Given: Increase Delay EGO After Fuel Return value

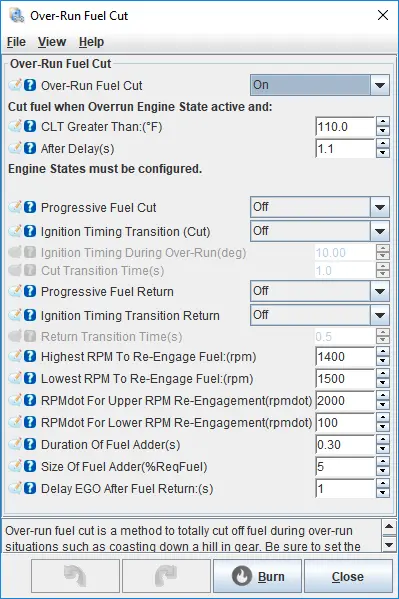Looking at the screenshot, I should coord(383,484).
